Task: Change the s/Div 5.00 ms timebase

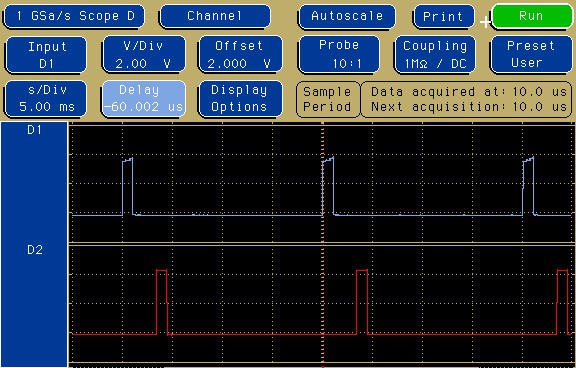Action: click(46, 99)
